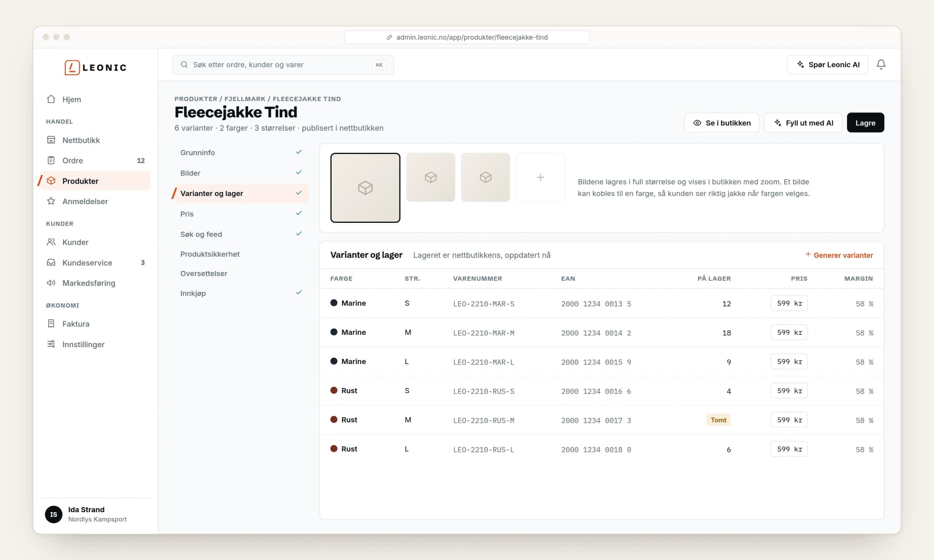Open Markedsføring megaphone item
Viewport: 934px width, 560px height.
tap(95, 283)
